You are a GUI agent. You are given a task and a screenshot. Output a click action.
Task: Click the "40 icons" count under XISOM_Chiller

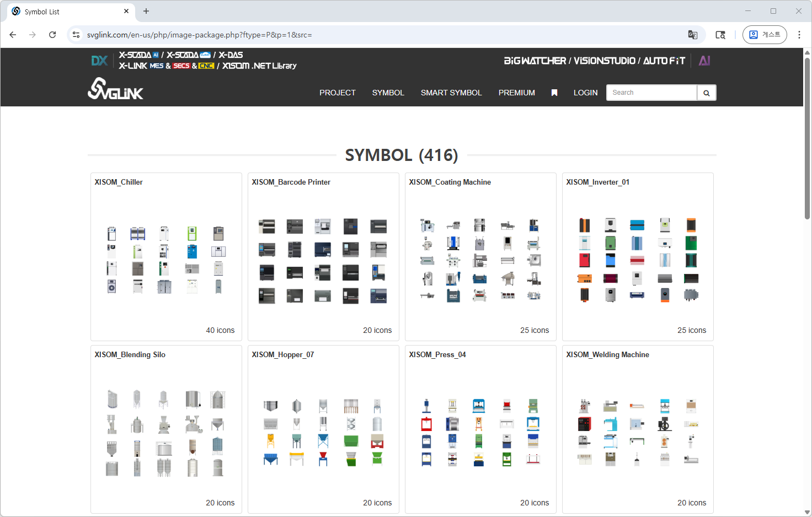coord(220,330)
